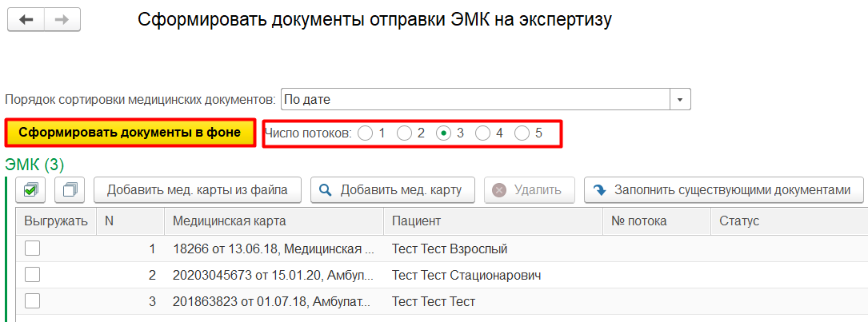Image resolution: width=868 pixels, height=322 pixels.
Task: Select 1 thread radio button
Action: [x=366, y=133]
